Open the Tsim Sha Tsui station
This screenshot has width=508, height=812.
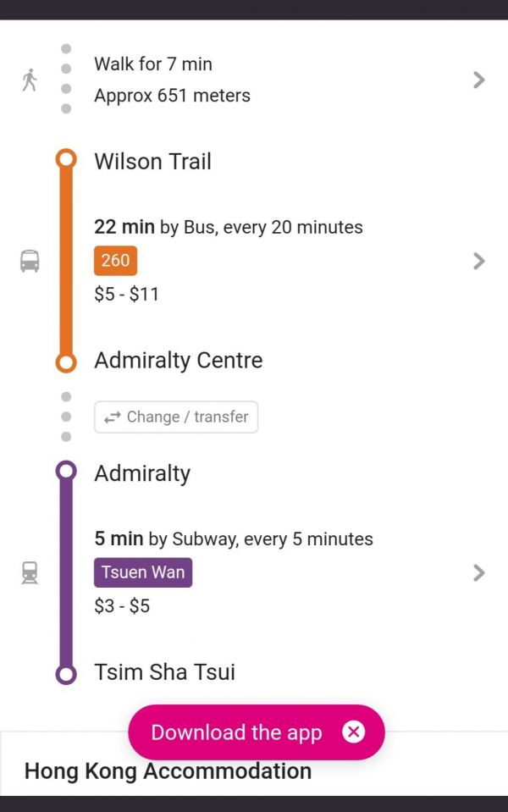pos(165,672)
